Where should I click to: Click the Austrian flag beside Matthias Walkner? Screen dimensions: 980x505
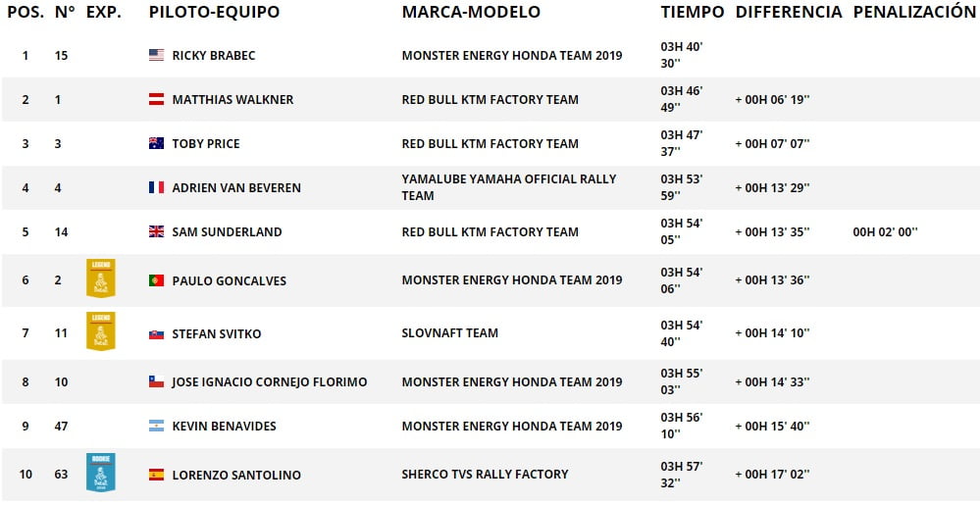(156, 99)
